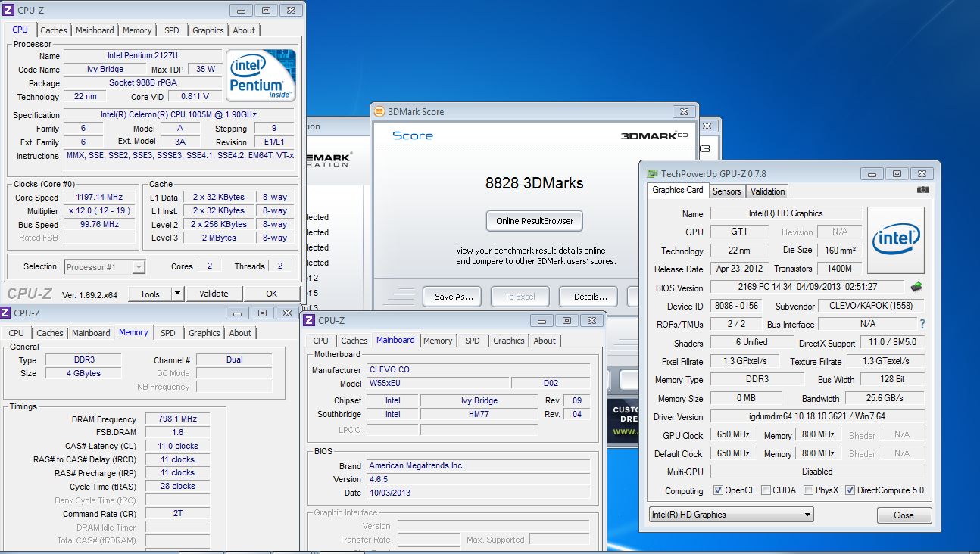Click the 8828 3DMarks score text
Viewport: 980px width, 554px height.
(x=534, y=183)
